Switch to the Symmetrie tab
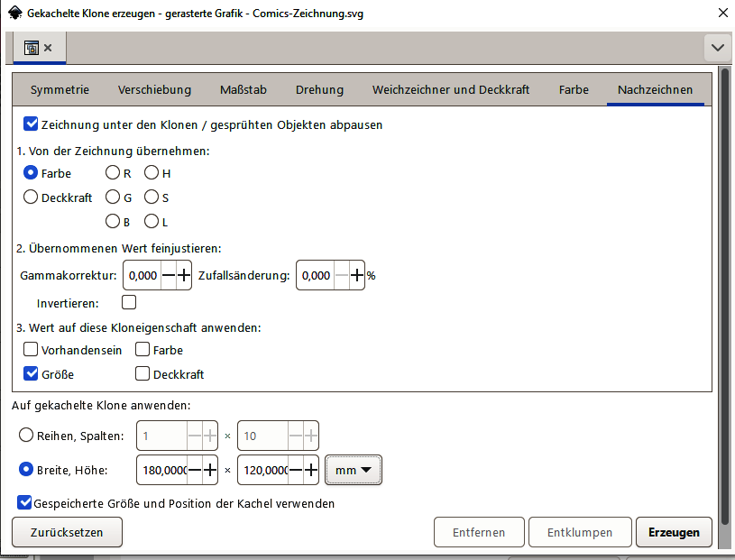735x560 pixels. tap(60, 89)
